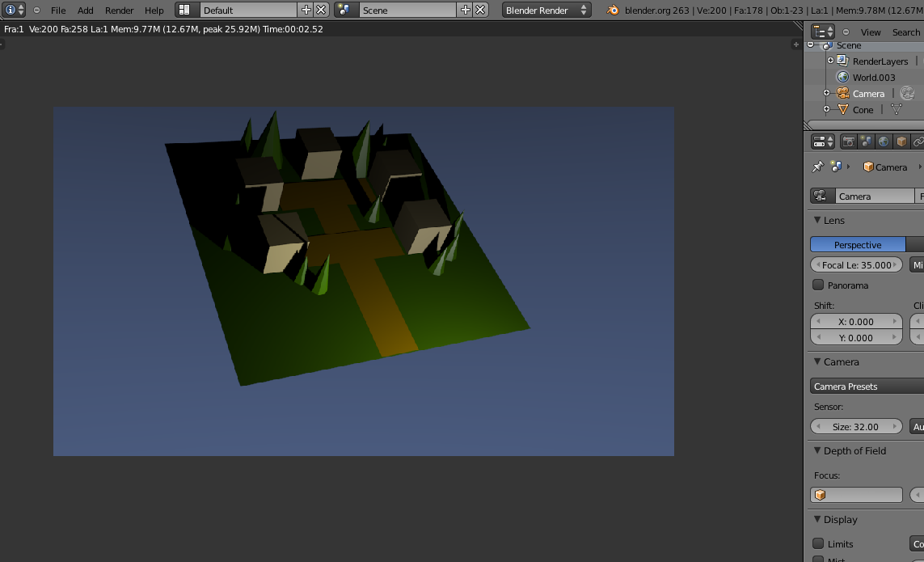Switch to the Object properties tab

pos(901,142)
